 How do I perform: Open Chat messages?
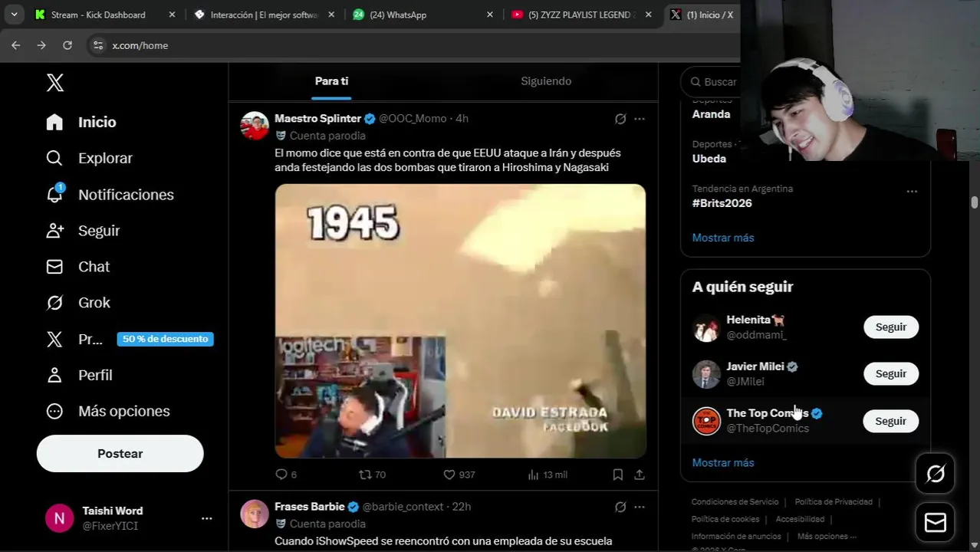point(78,267)
